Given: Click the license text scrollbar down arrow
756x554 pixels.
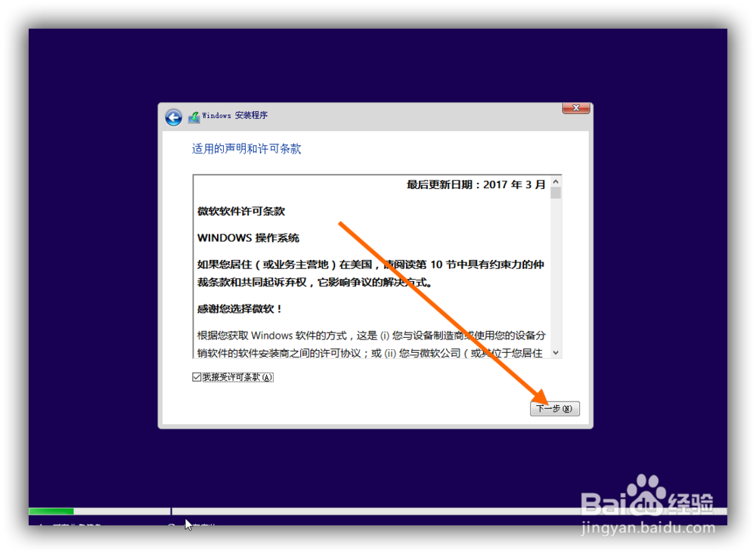Looking at the screenshot, I should (x=556, y=352).
